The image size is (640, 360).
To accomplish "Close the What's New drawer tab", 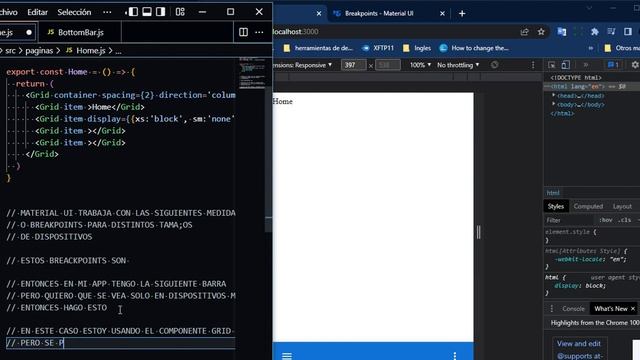I will click(633, 309).
